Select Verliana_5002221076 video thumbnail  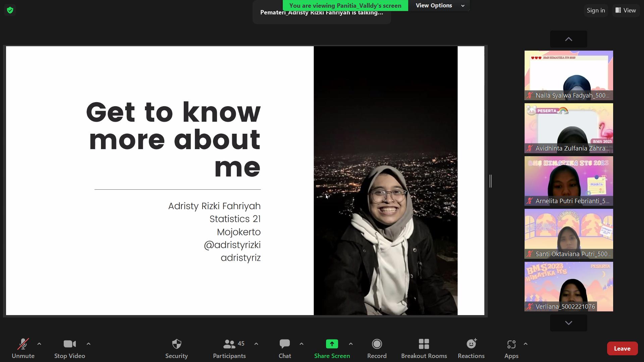point(569,287)
